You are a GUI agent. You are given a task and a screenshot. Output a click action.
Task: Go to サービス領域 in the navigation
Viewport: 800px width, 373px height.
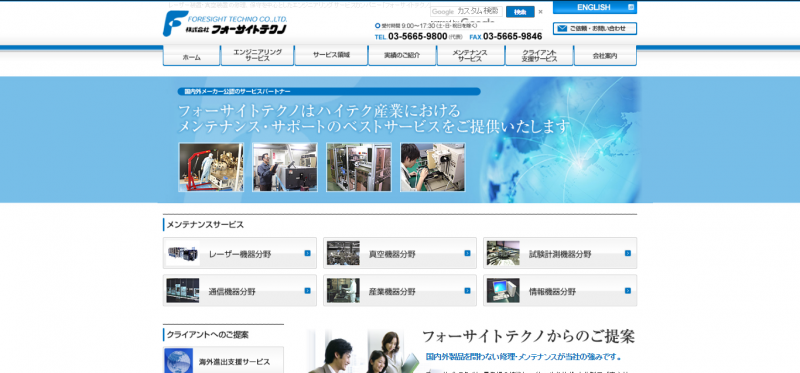point(331,56)
